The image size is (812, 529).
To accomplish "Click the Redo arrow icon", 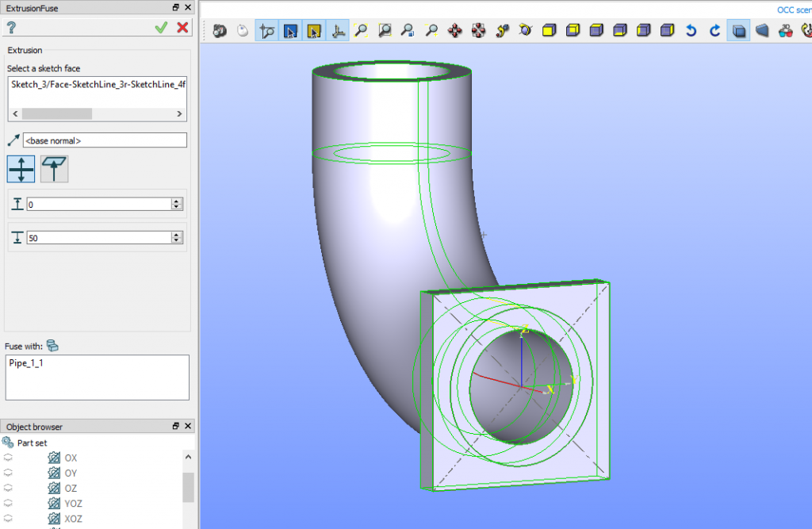I will point(714,29).
